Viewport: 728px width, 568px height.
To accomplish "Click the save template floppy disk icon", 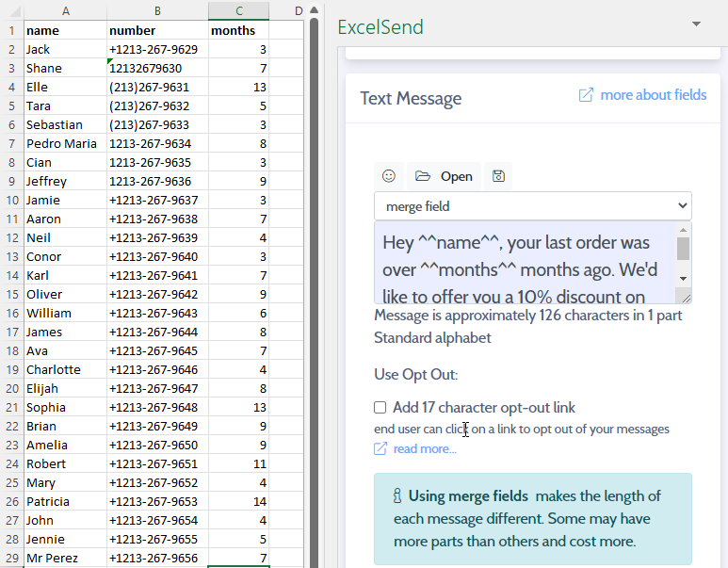I will pyautogui.click(x=498, y=176).
